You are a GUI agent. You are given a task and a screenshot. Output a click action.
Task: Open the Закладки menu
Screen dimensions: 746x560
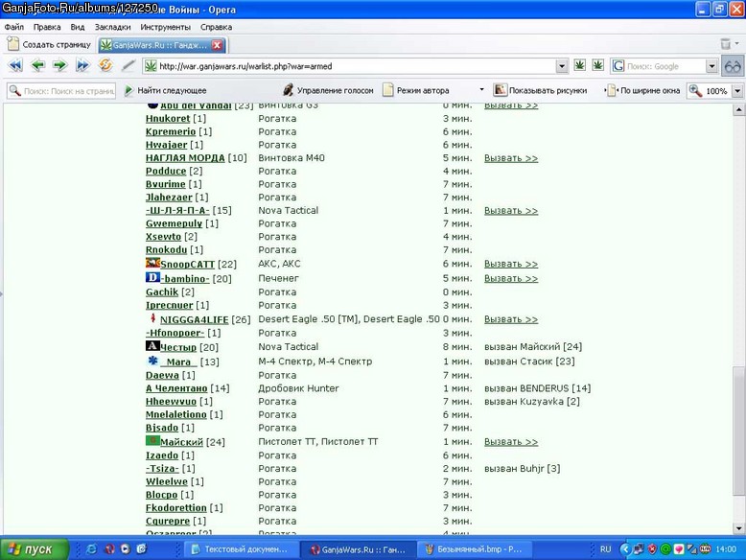click(112, 27)
